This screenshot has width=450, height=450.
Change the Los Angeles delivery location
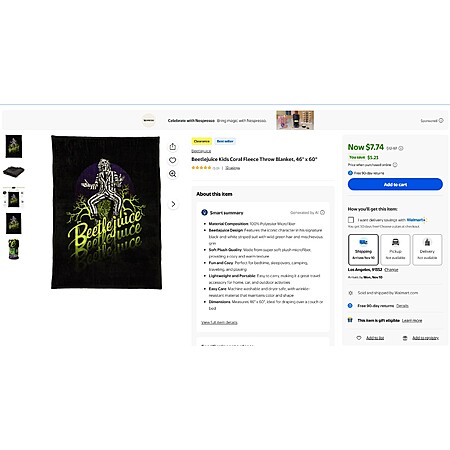pos(391,270)
